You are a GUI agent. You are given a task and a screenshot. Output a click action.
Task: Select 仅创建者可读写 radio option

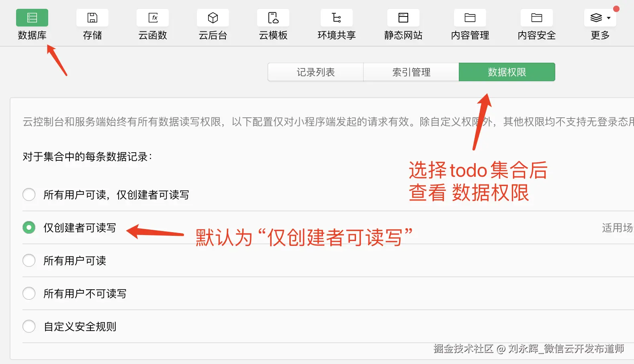29,227
